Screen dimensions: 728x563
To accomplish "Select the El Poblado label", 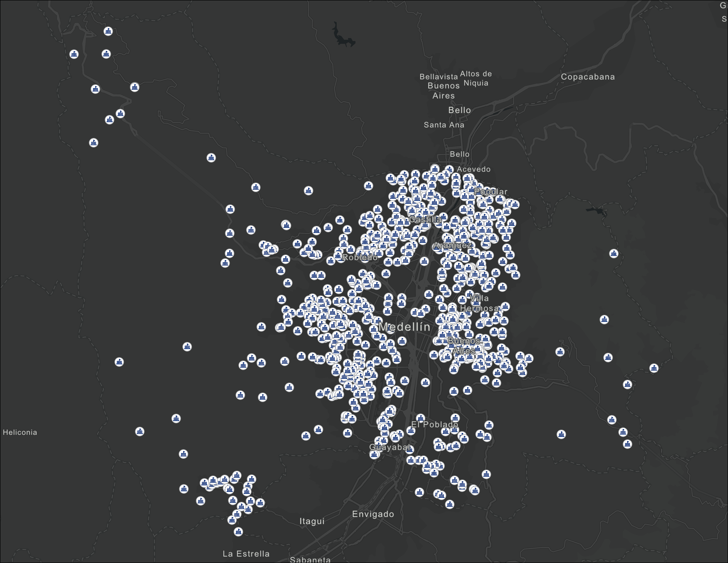I will [x=434, y=424].
